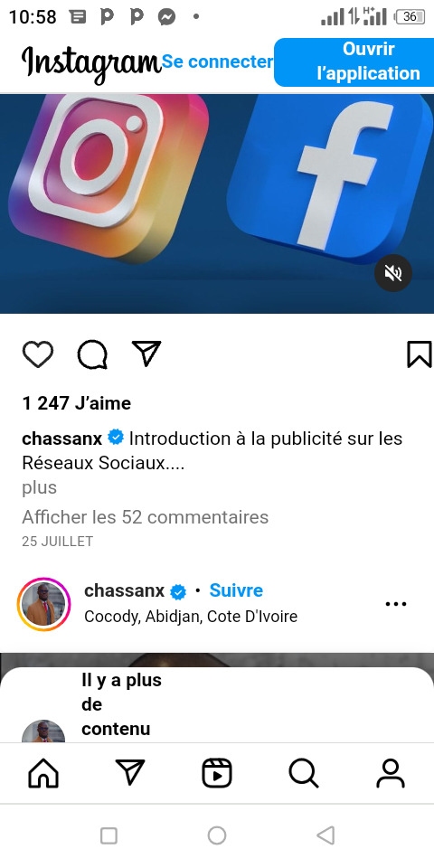Tap Ouvrir l'application button
The image size is (434, 868).
click(x=354, y=62)
